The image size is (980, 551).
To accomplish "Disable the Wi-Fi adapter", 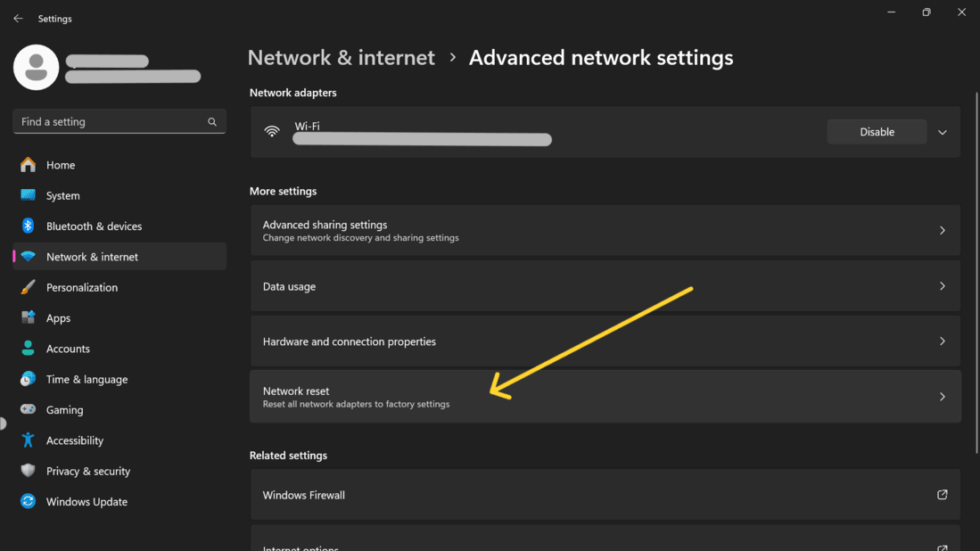I will pos(877,132).
